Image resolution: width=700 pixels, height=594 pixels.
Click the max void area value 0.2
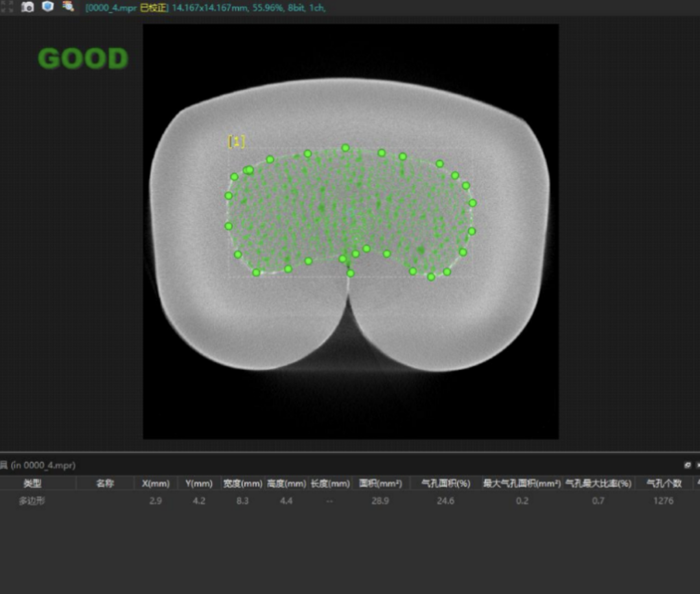coord(522,501)
